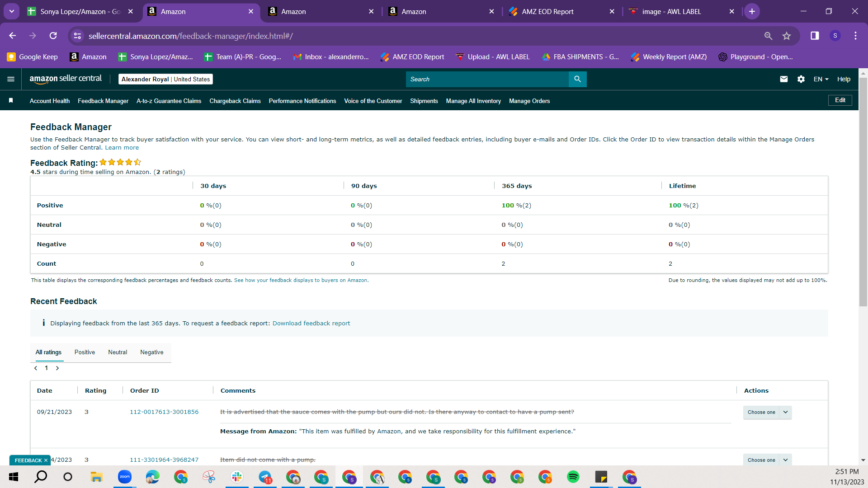Click the bookmark flag icon in the nav bar
Viewport: 868px width, 488px height.
tap(11, 100)
